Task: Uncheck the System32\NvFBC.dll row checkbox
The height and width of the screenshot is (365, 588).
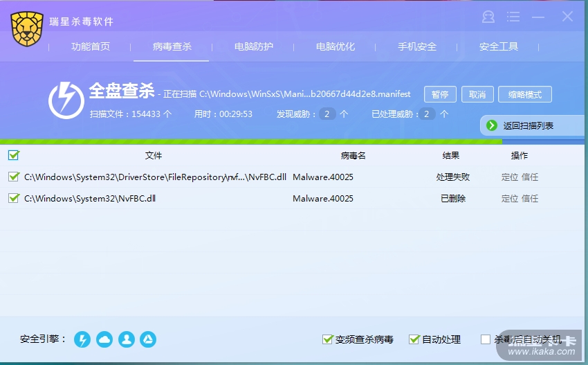Action: (x=14, y=197)
